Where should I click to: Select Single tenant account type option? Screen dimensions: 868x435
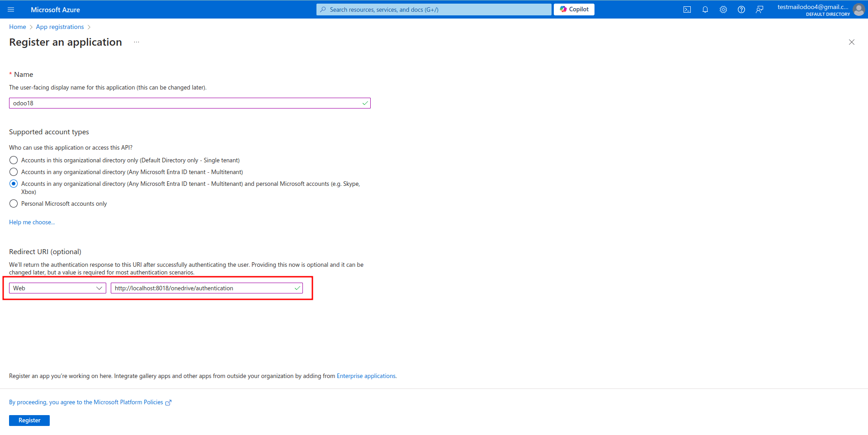14,160
